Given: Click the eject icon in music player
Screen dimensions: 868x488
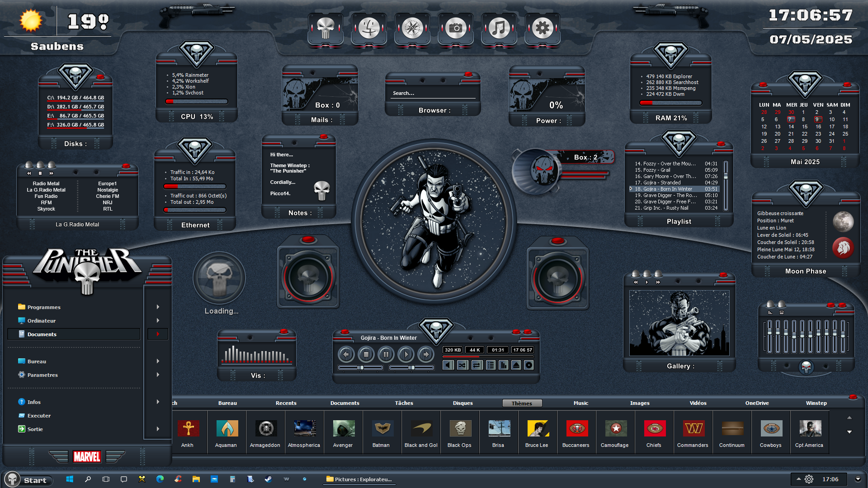Looking at the screenshot, I should (516, 365).
